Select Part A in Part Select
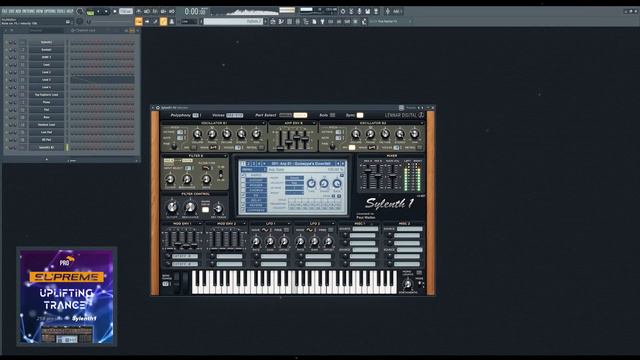This screenshot has width=640, height=360. click(285, 115)
